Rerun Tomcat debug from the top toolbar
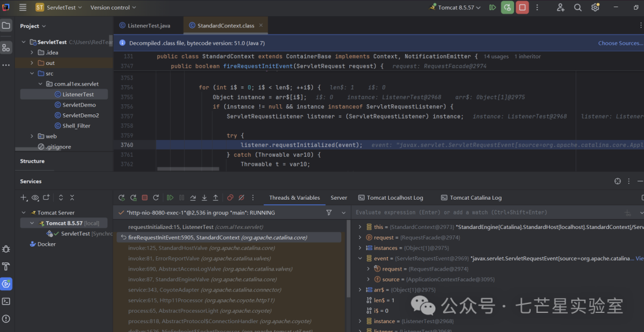The width and height of the screenshot is (644, 332). [x=507, y=7]
